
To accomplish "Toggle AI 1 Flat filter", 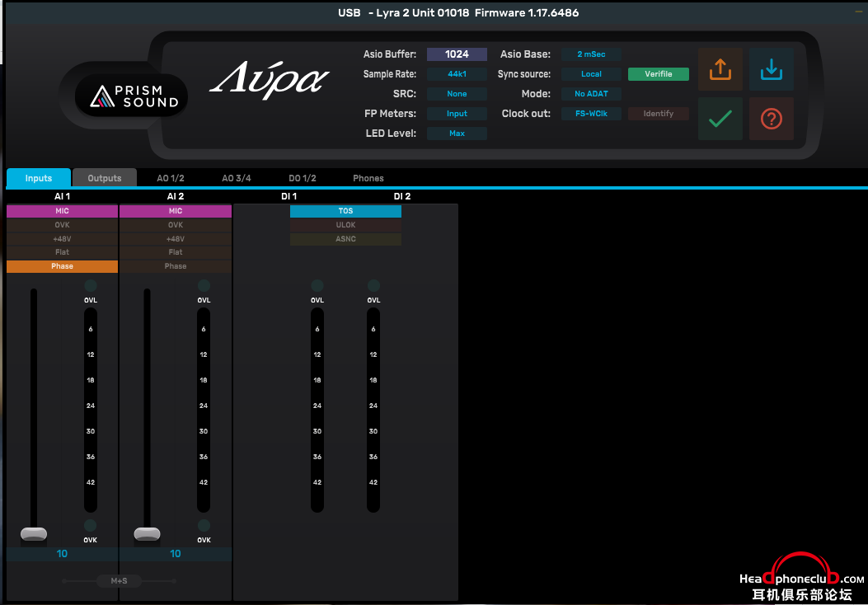I will click(62, 252).
